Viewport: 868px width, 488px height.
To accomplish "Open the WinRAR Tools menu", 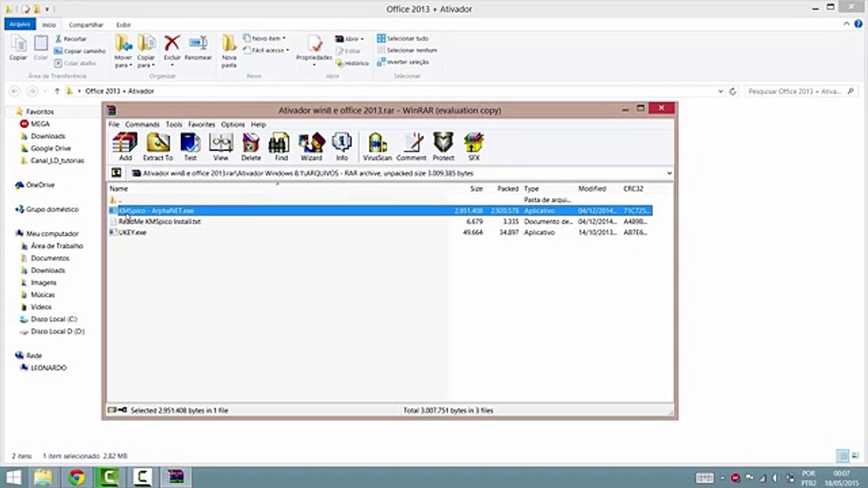I will point(174,125).
